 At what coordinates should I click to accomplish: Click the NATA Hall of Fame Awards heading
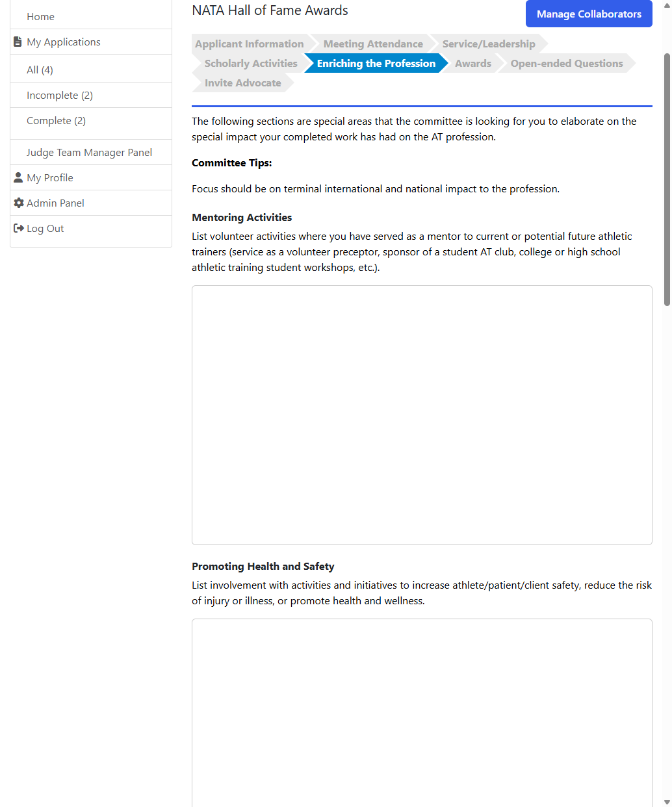tap(270, 10)
